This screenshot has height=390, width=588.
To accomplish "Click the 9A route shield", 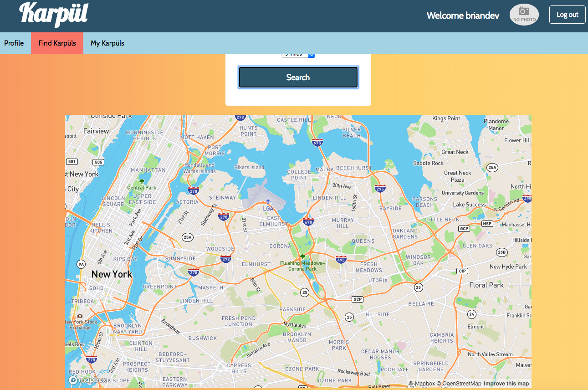I will coord(81,264).
